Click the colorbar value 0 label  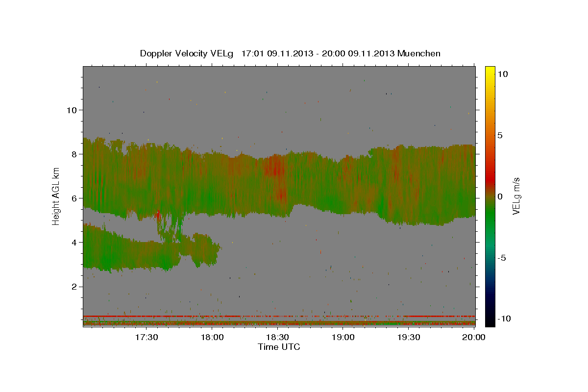tap(500, 196)
